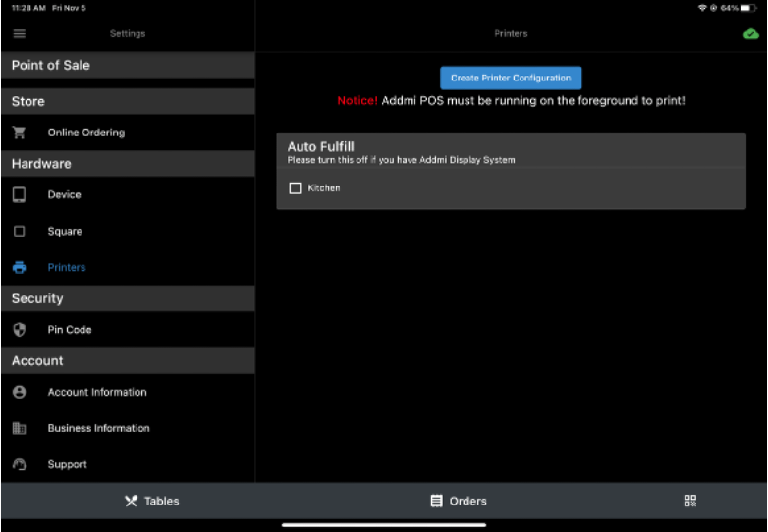768x532 pixels.
Task: Select the Account section header
Action: click(x=129, y=360)
